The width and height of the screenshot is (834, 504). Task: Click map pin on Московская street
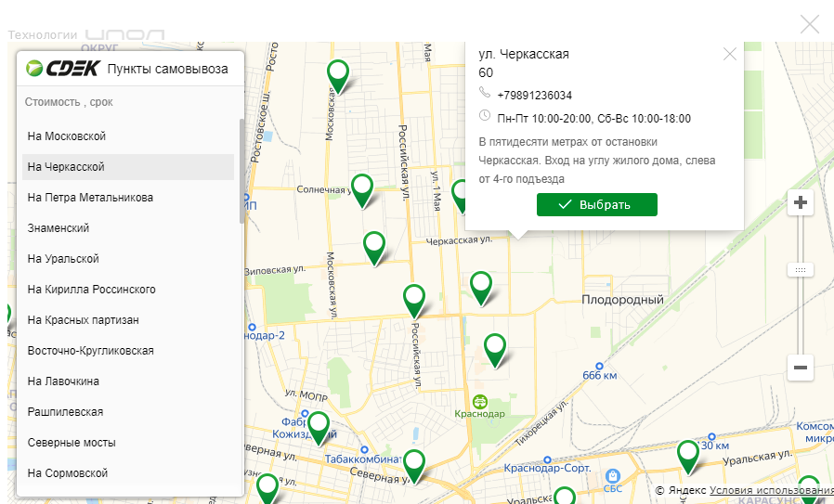coord(339,74)
